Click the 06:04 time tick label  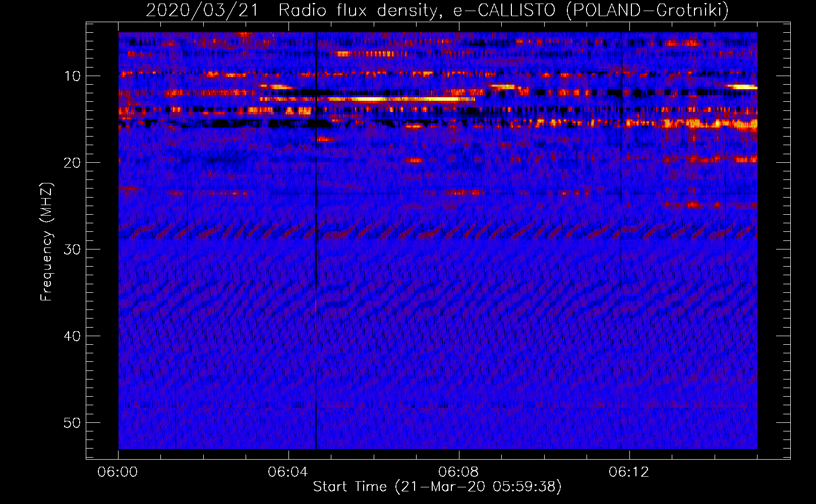click(x=288, y=472)
